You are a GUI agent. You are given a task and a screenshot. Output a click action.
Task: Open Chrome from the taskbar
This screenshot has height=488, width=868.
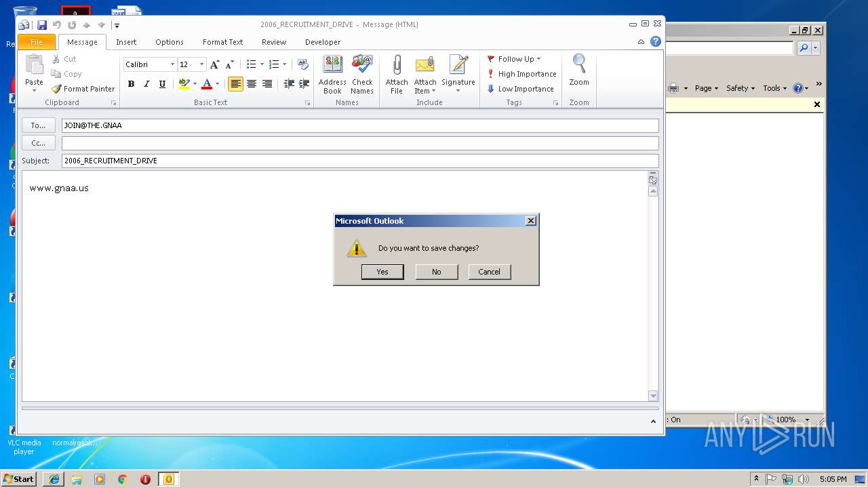point(123,479)
